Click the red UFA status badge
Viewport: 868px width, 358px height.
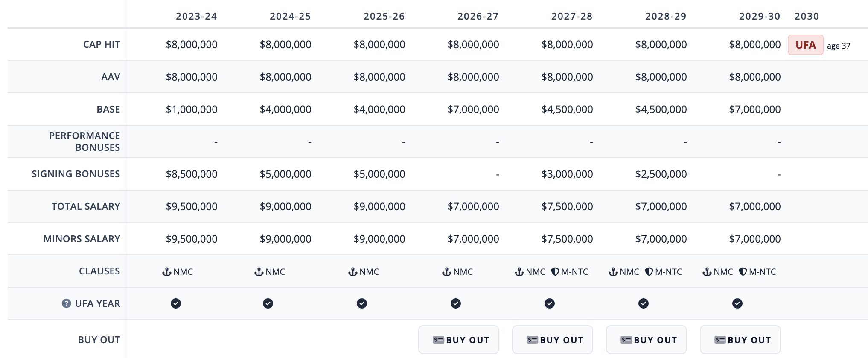coord(805,45)
